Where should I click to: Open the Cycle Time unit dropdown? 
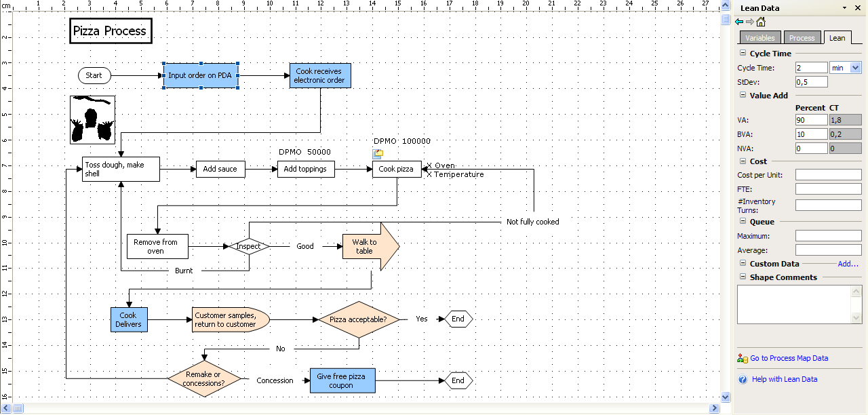855,68
